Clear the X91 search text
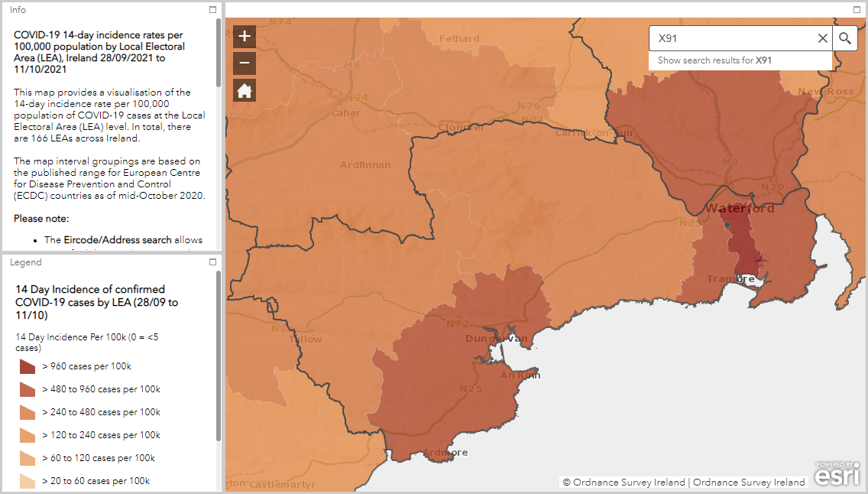Image resolution: width=868 pixels, height=494 pixels. [x=822, y=38]
